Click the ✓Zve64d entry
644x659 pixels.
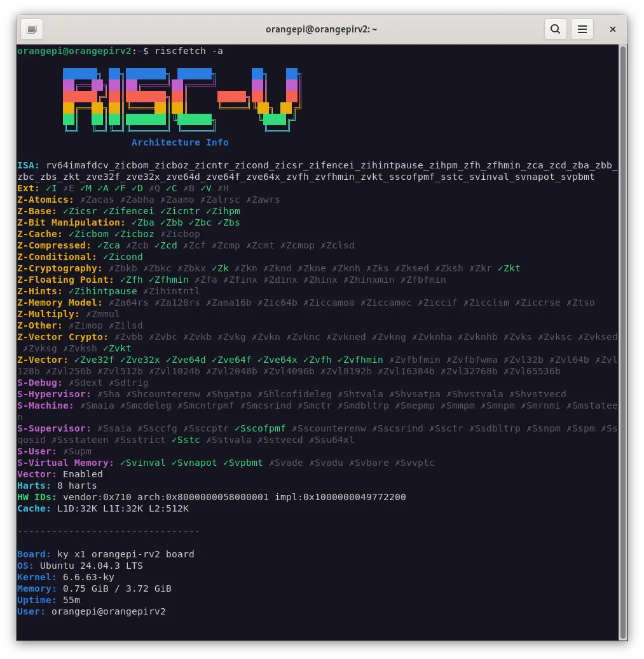pyautogui.click(x=186, y=360)
